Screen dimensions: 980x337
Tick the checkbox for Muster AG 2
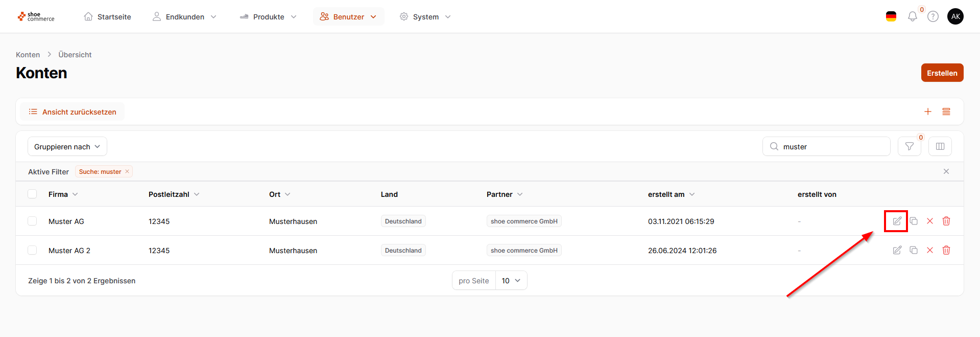pyautogui.click(x=32, y=250)
